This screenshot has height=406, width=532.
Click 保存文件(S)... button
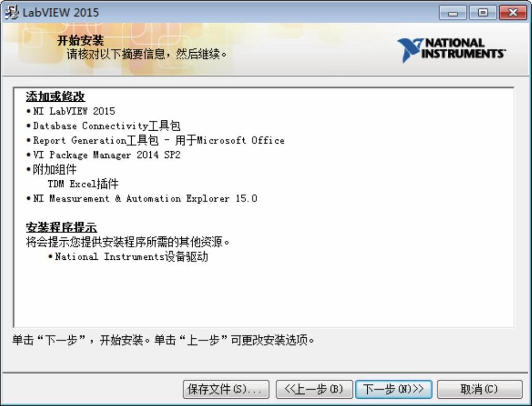(226, 389)
